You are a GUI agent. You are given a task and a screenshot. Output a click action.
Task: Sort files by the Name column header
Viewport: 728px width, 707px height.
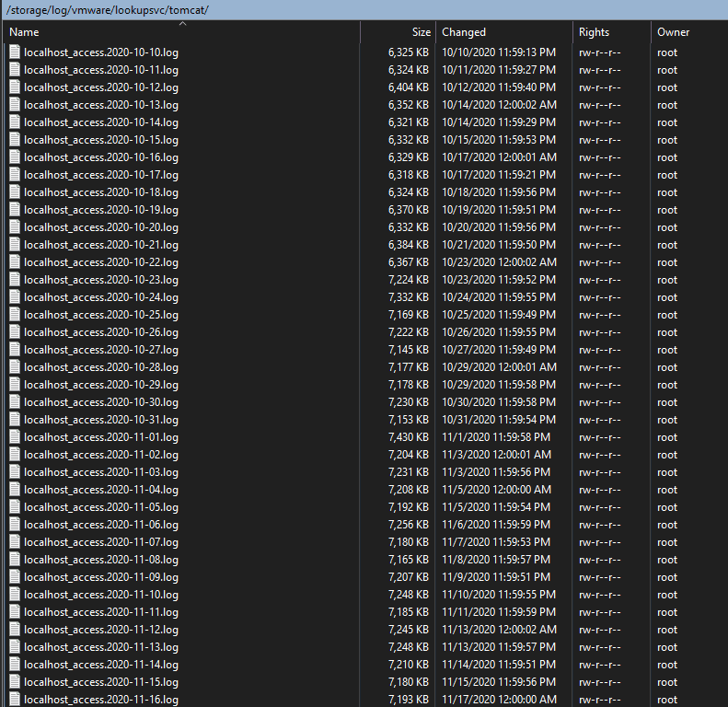pos(182,32)
